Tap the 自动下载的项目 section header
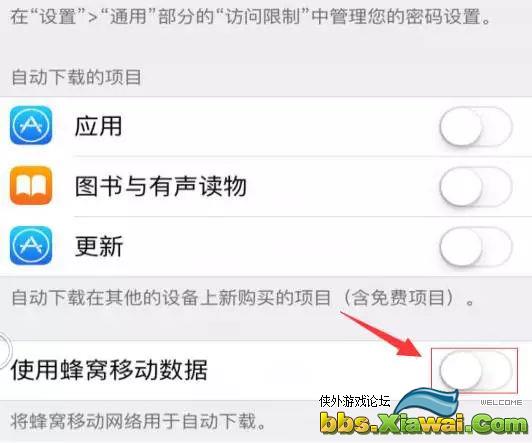532x443 pixels. tap(77, 77)
